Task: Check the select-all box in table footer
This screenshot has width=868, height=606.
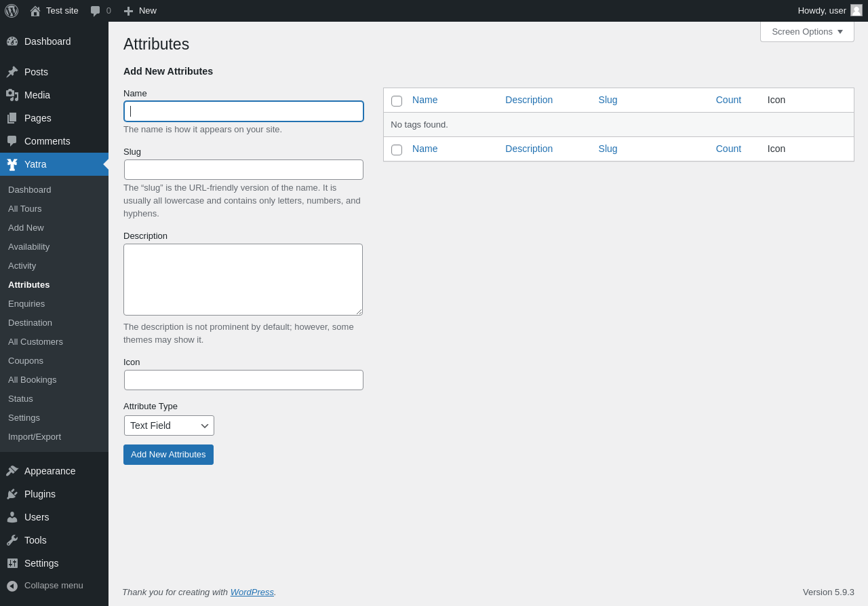Action: click(397, 150)
